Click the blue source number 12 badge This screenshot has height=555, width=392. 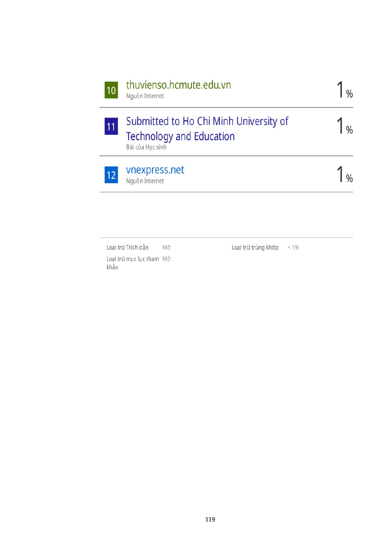[111, 175]
